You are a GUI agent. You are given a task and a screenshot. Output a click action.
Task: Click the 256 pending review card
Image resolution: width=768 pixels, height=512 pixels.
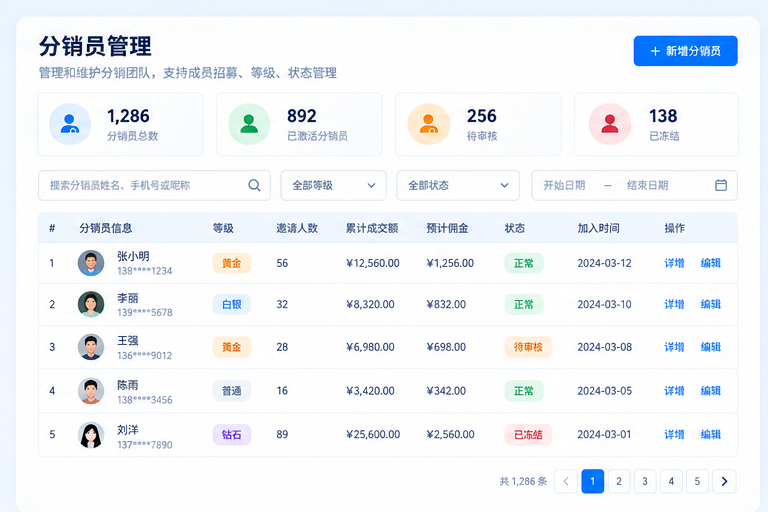(x=478, y=124)
